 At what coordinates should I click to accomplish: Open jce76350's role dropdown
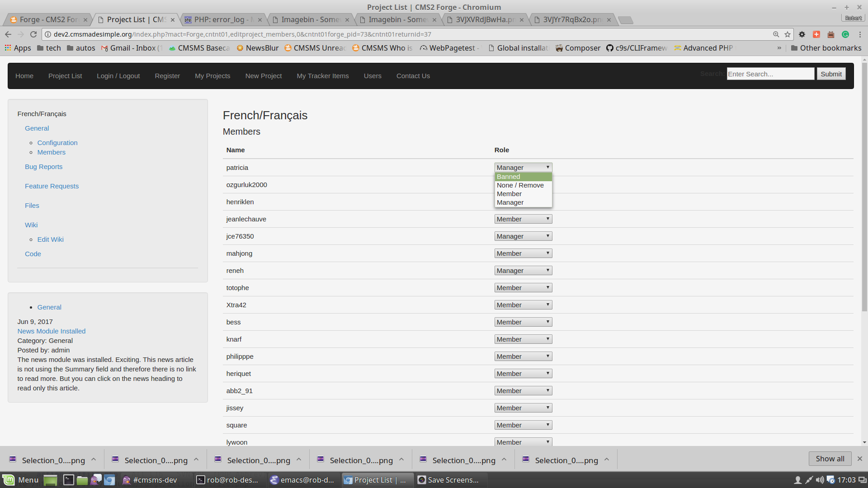523,236
